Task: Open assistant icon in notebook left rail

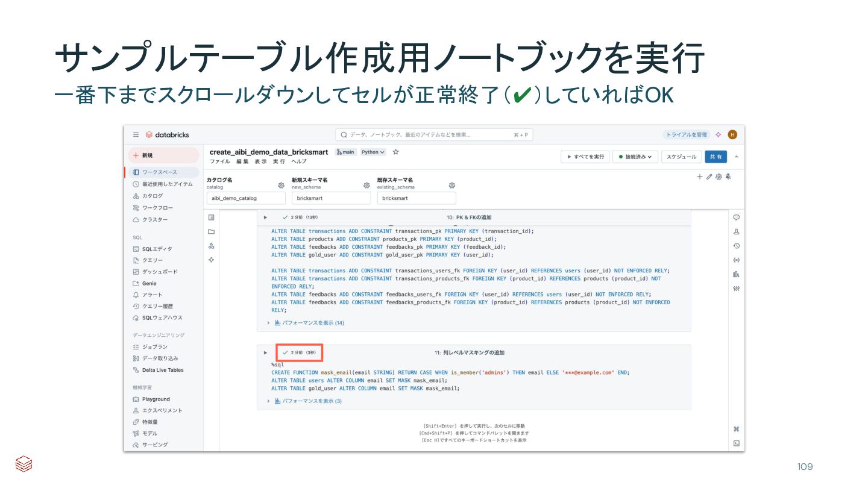Action: coord(211,260)
